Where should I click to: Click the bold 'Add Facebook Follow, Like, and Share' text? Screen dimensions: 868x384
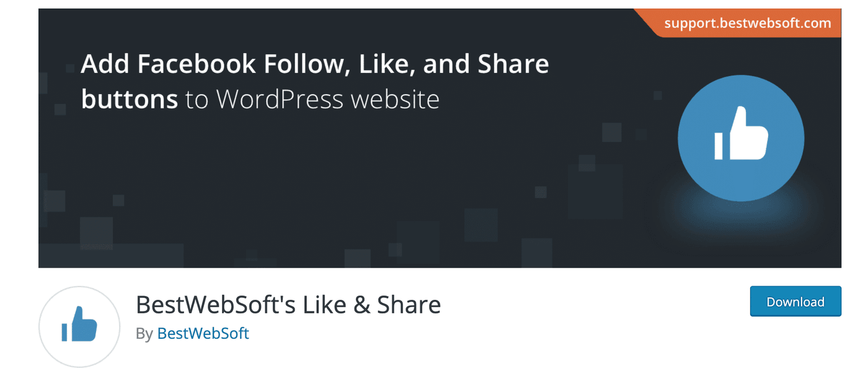tap(314, 64)
